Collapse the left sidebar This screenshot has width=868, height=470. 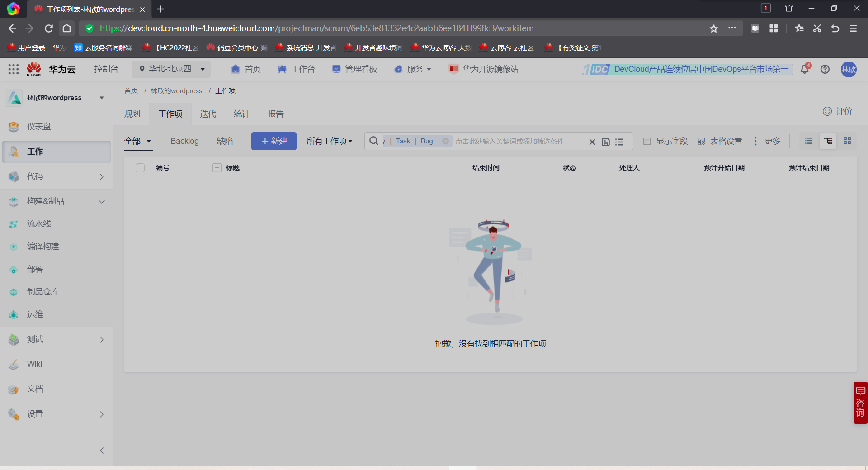tap(102, 451)
